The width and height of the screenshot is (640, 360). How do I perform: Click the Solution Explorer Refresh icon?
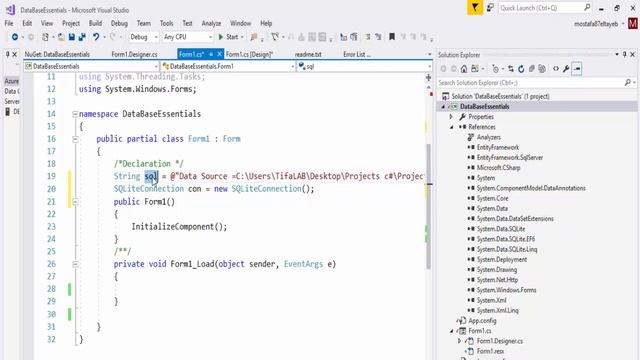click(521, 69)
